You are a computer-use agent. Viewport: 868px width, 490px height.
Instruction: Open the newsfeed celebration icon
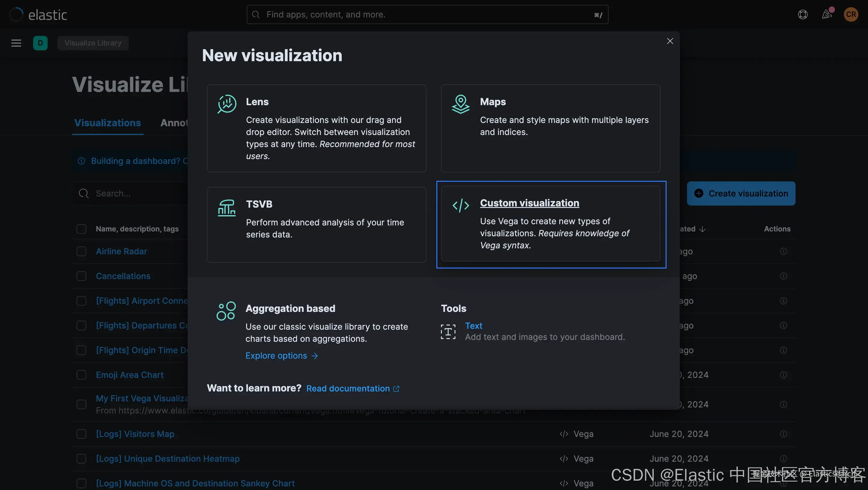(x=827, y=14)
